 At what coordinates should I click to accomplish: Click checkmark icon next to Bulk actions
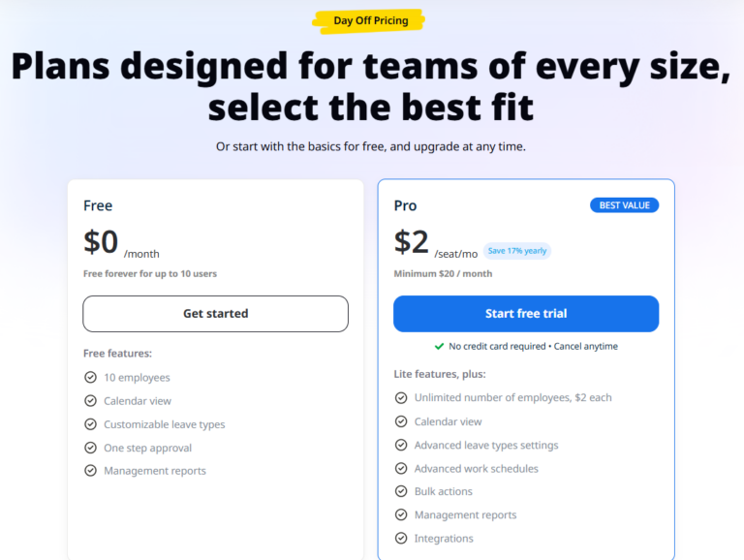[401, 492]
